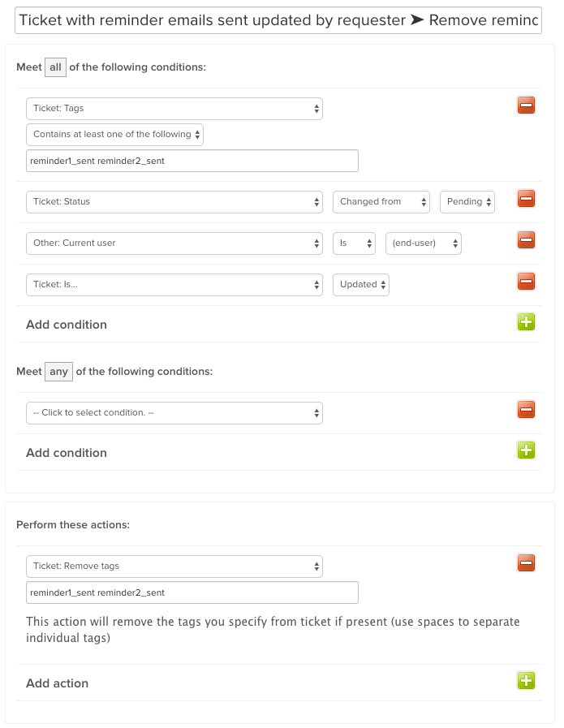Remove the Current user condition
The width and height of the screenshot is (564, 728).
(526, 240)
